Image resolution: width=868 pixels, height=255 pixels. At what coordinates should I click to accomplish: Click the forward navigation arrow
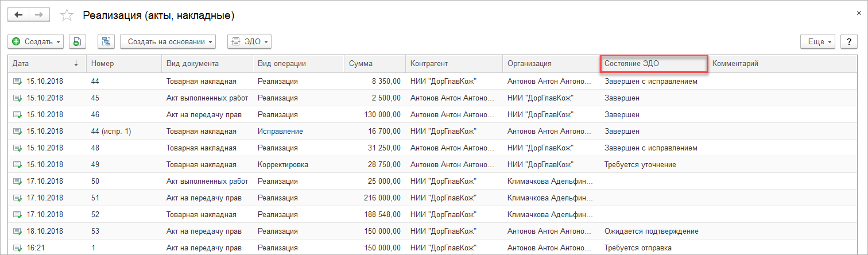pos(39,15)
